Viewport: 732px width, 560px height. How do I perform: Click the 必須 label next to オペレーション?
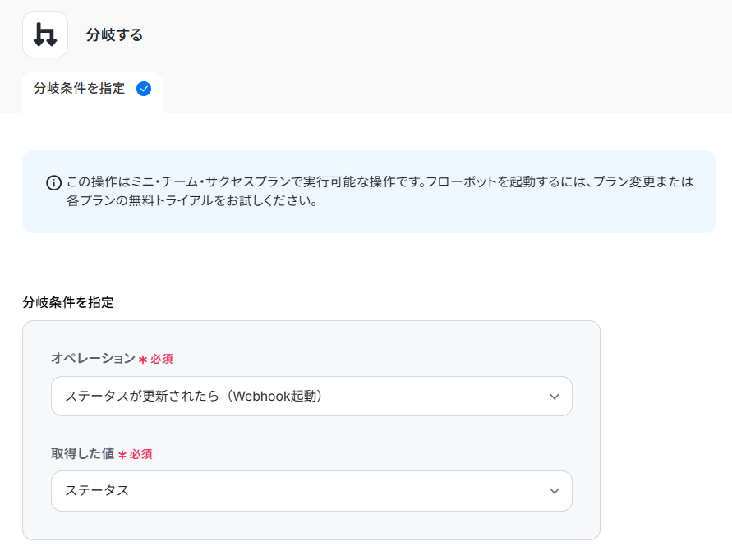pyautogui.click(x=162, y=359)
